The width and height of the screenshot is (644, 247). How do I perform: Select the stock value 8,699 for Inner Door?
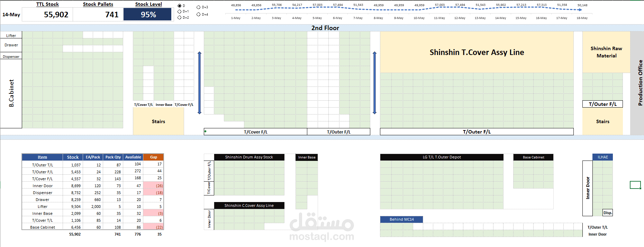click(76, 186)
